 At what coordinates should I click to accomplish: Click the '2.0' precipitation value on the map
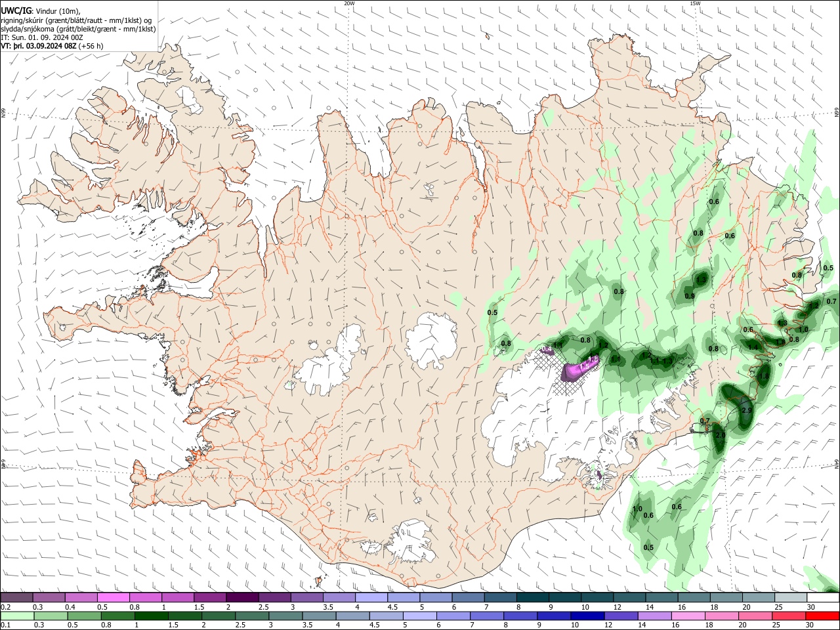[x=720, y=435]
